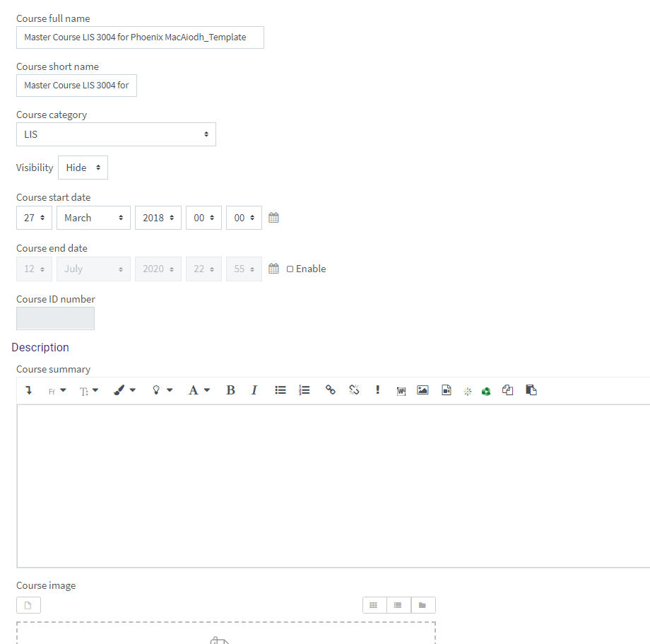650x644 pixels.
Task: Open the calendar picker for course start date
Action: 273,217
